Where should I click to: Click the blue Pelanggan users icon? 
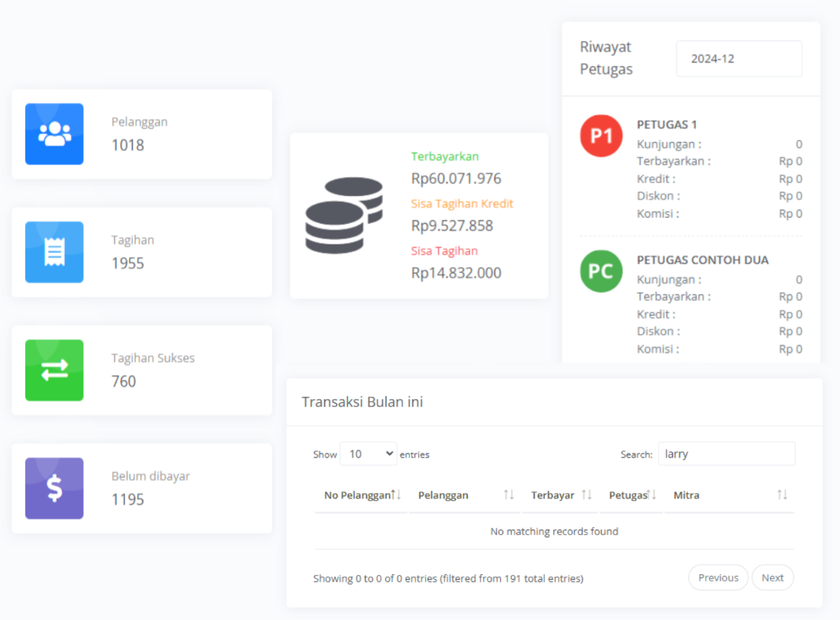tap(54, 134)
